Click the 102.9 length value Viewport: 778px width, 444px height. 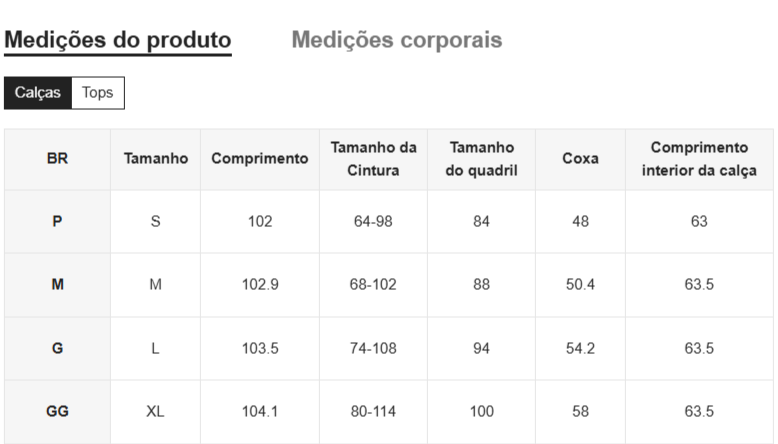click(x=259, y=284)
